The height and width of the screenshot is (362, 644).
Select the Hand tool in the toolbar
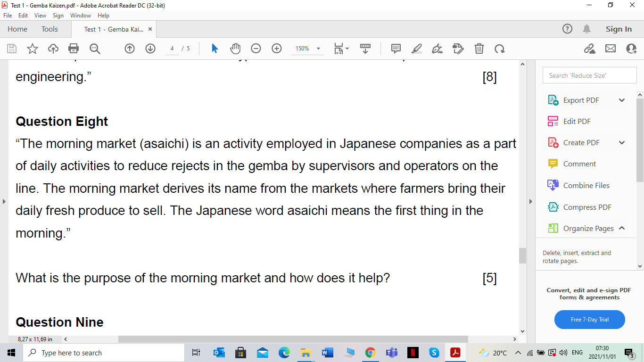coord(235,49)
